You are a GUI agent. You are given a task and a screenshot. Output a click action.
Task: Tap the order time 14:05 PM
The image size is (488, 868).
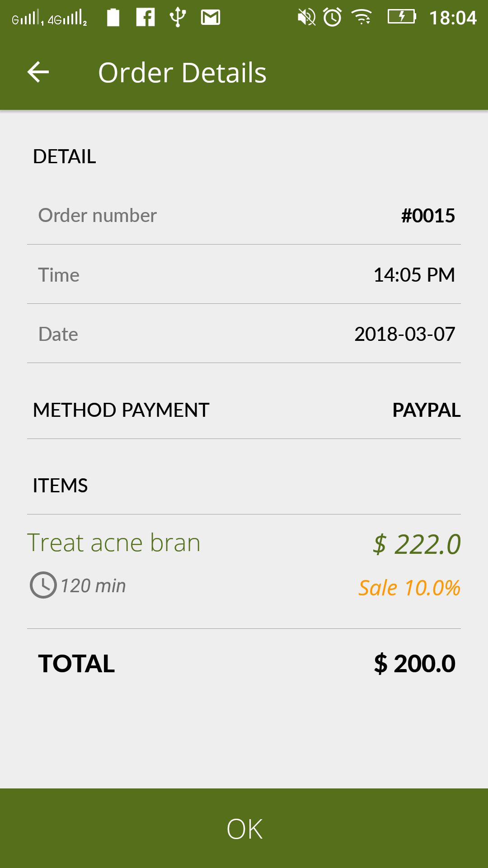click(414, 275)
